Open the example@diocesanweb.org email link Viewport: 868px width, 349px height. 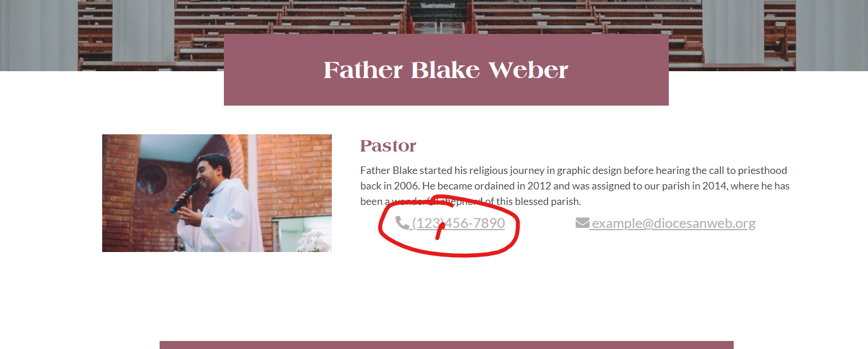point(673,223)
